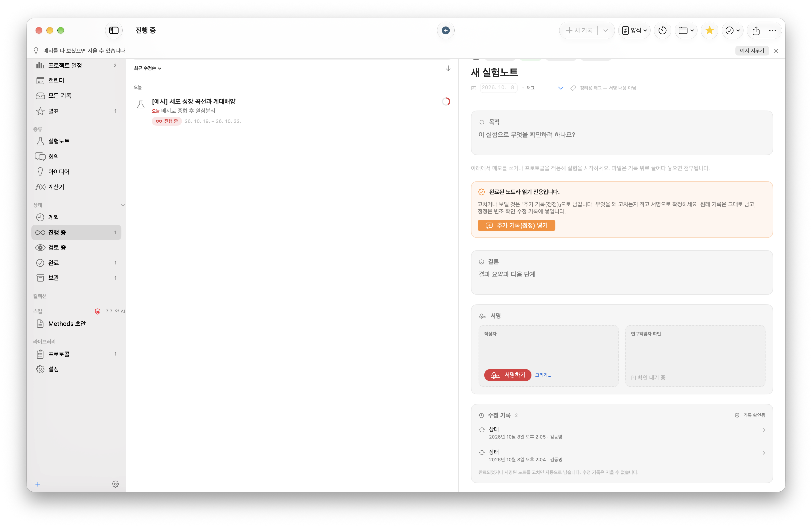Screen dimensions: 812x527
Task: Open 캘린더 in sidebar
Action: click(76, 81)
